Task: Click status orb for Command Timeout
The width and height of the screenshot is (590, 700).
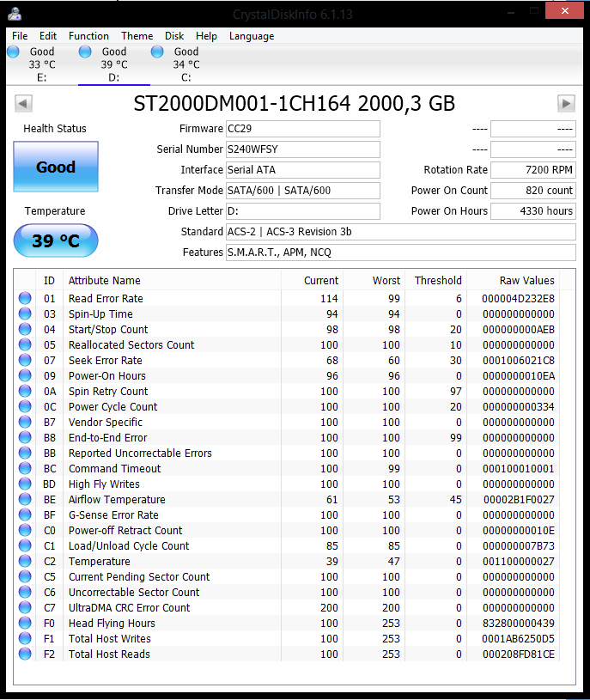Action: point(25,468)
